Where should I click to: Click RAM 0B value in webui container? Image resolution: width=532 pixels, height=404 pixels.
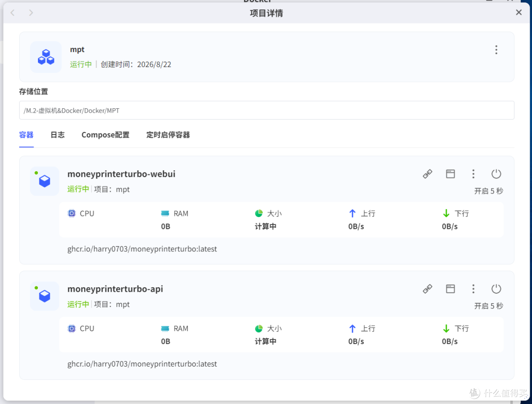point(166,226)
